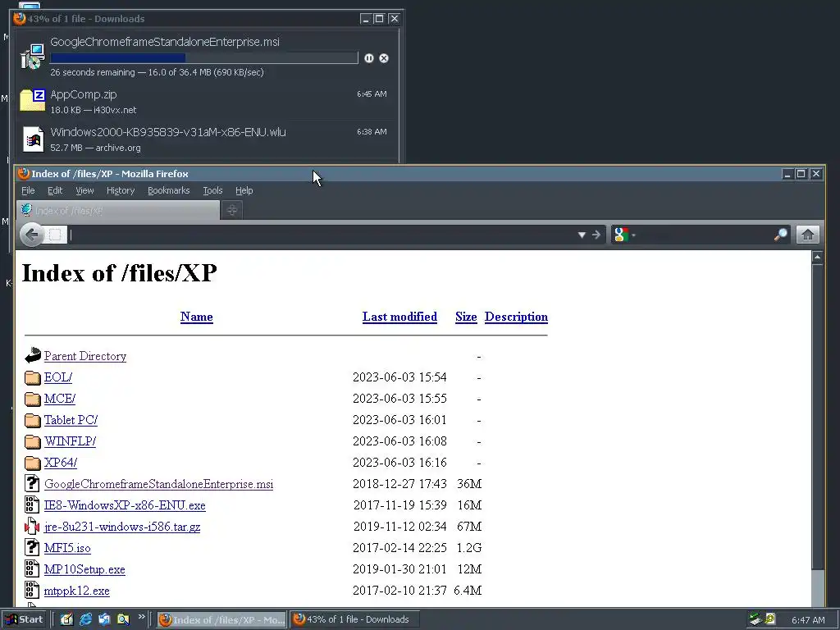Click the MFI5.iso link
The width and height of the screenshot is (840, 630).
click(x=67, y=548)
